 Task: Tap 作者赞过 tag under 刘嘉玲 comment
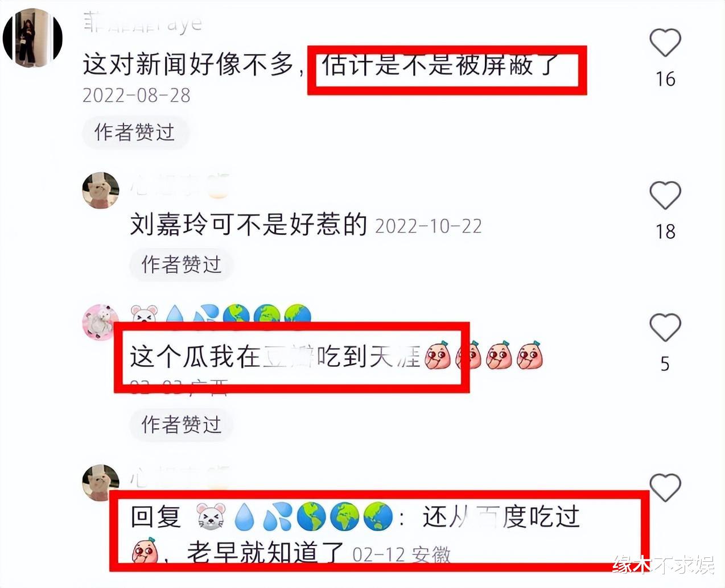tap(181, 264)
